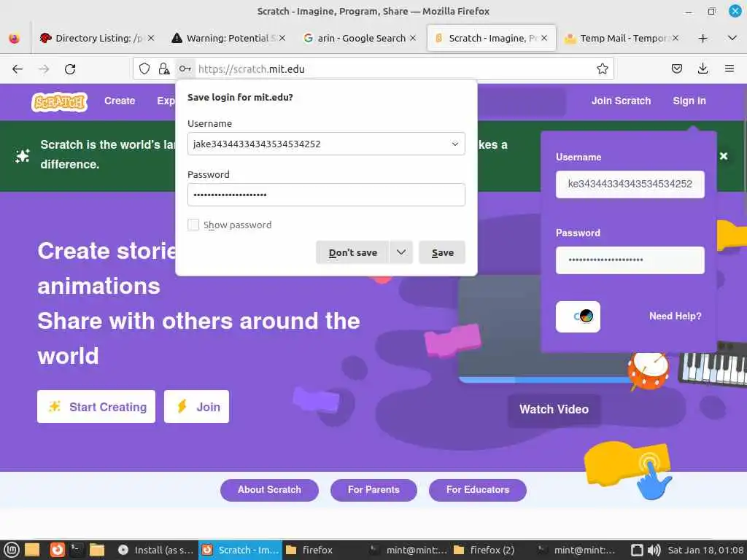Image resolution: width=747 pixels, height=560 pixels.
Task: Click the site security padlock icon
Action: tap(164, 69)
